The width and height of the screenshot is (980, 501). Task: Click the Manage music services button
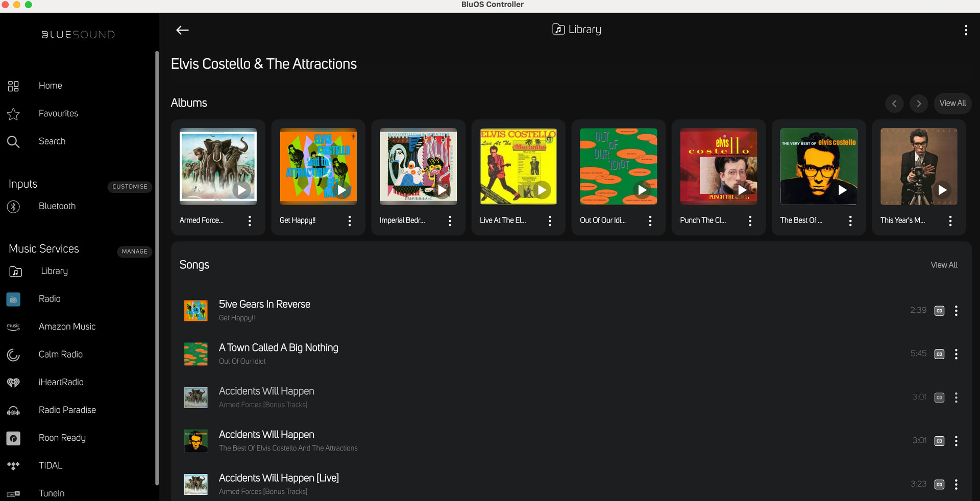134,252
